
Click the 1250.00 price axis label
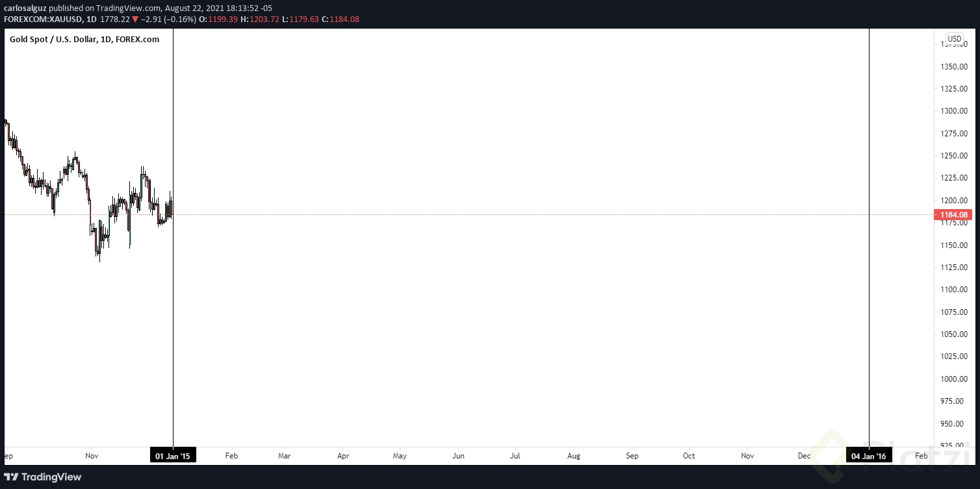(954, 156)
